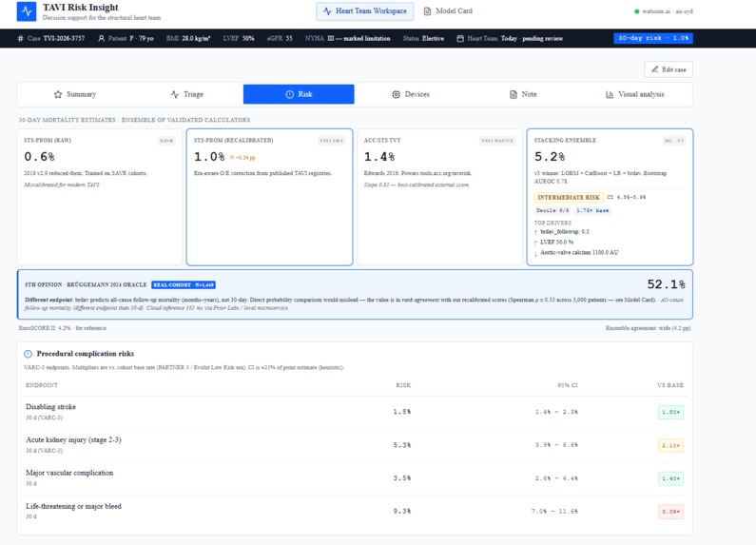Click the 9.3% risk value

click(402, 512)
